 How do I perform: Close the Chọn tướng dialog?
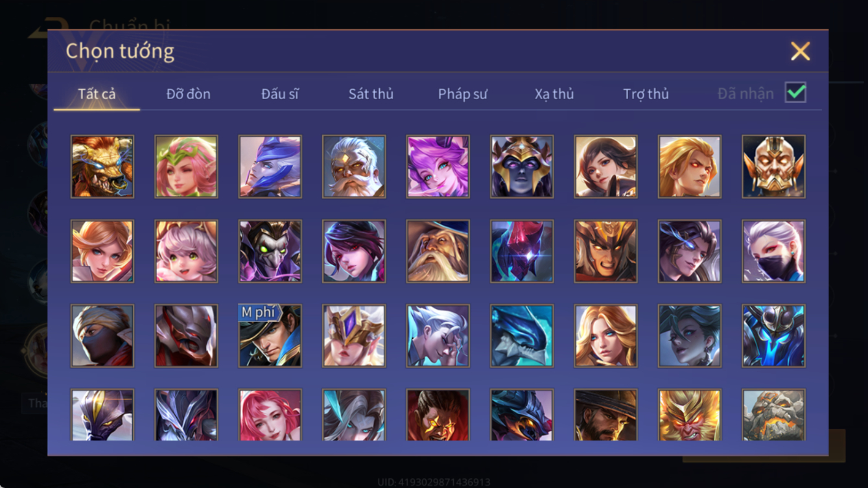click(800, 51)
